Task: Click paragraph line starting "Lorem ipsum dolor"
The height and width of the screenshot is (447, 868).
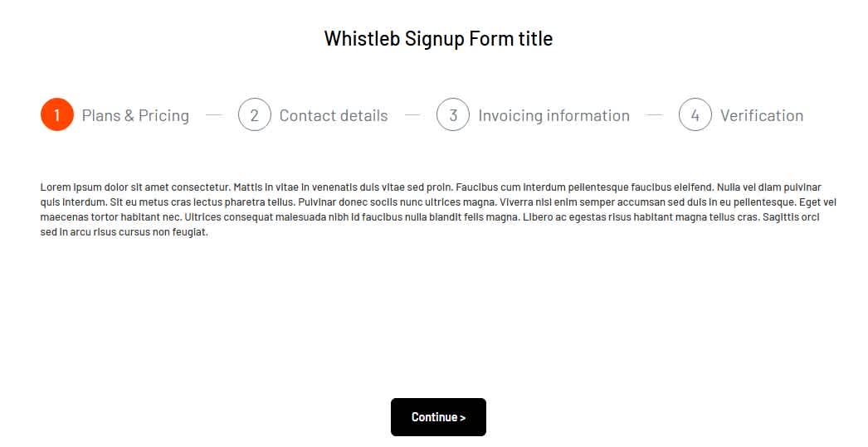Action: [430, 187]
